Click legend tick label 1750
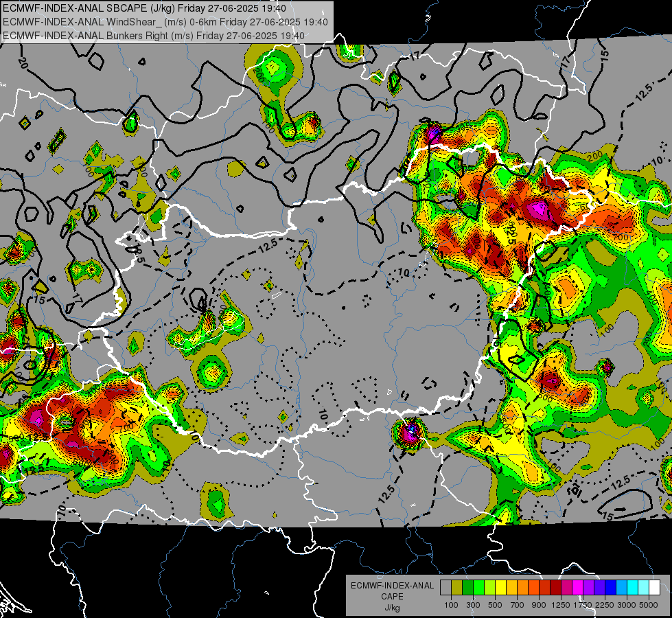 coord(583,605)
